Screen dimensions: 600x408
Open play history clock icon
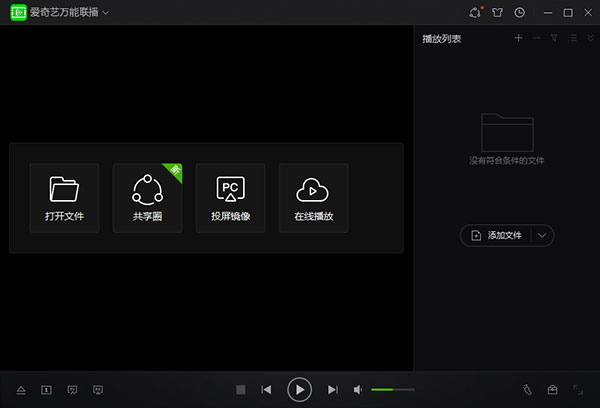tap(519, 13)
